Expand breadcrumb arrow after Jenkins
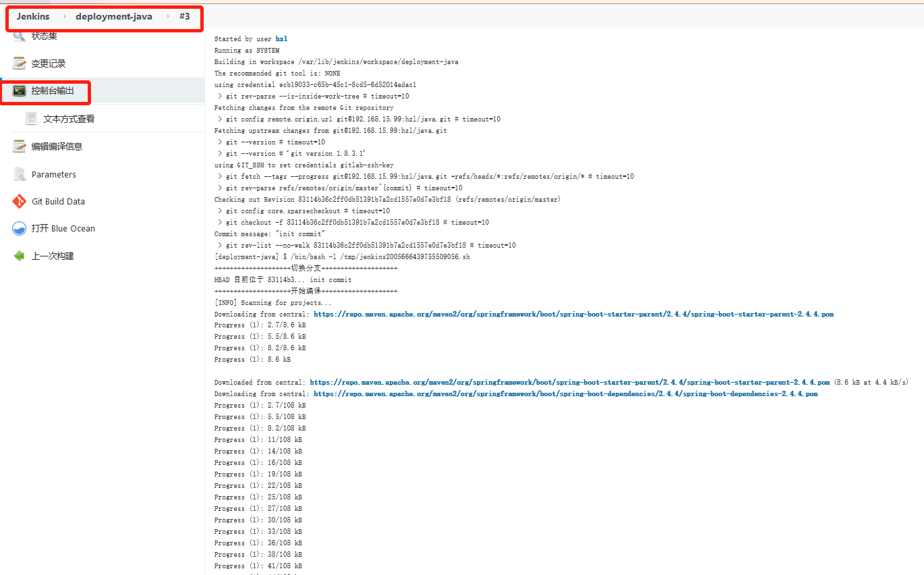This screenshot has height=575, width=924. click(65, 16)
